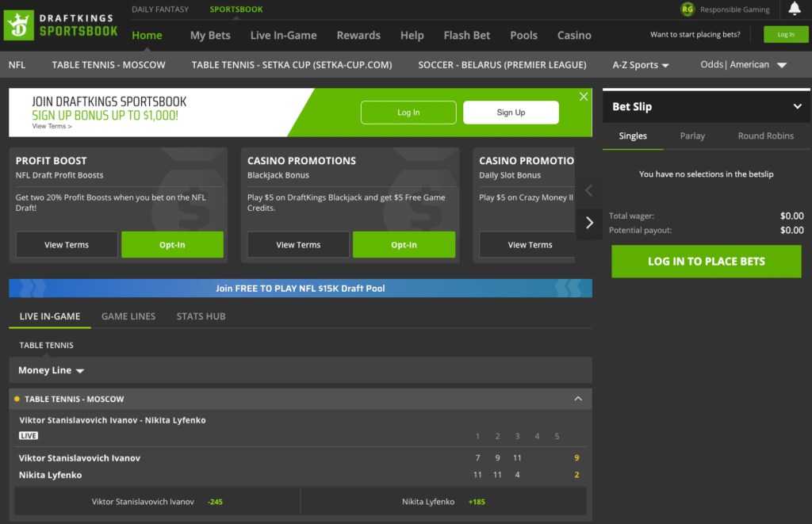This screenshot has height=524, width=812.
Task: Collapse the Bet Slip panel chevron
Action: pos(798,106)
